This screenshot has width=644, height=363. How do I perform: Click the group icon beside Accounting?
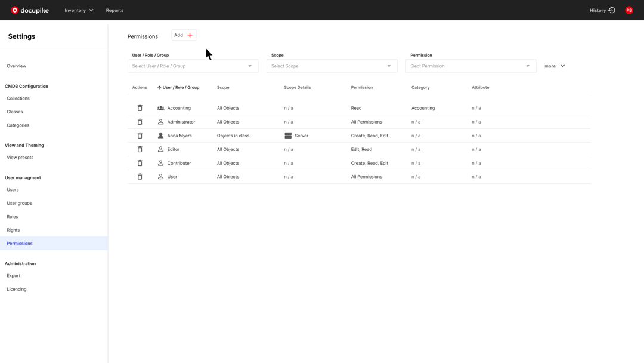(x=160, y=108)
